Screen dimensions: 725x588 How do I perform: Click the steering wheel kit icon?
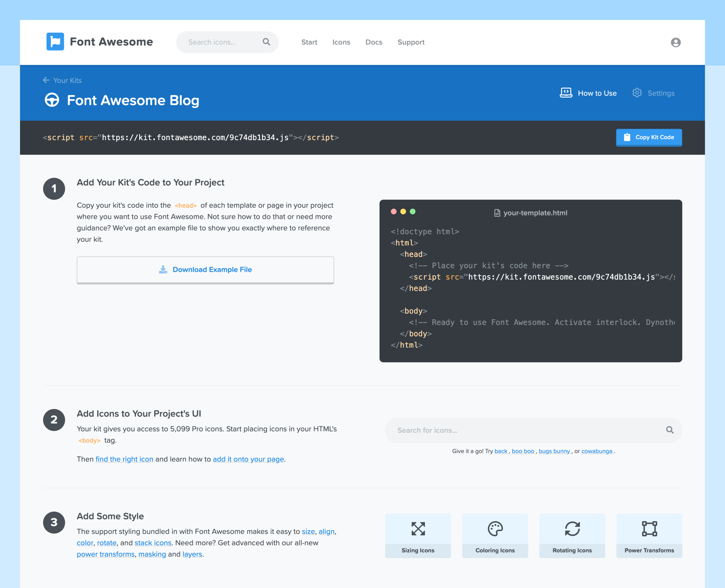[x=52, y=100]
